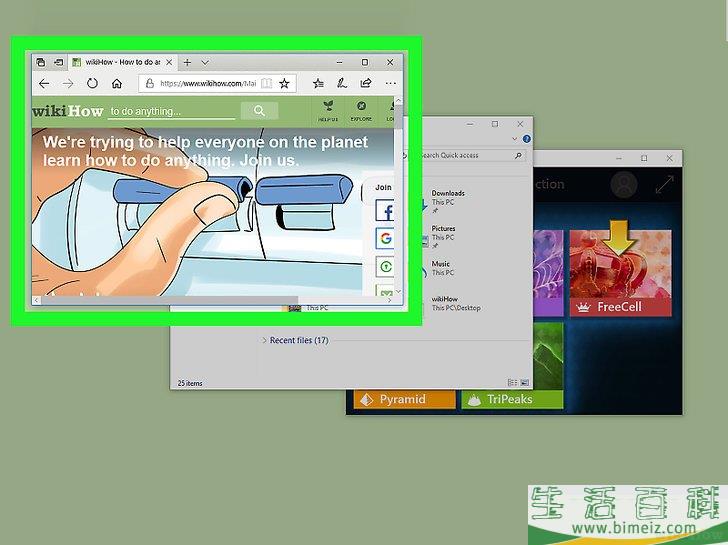Click the Edge address bar URL
Screen dimensions: 728x545
[208, 84]
